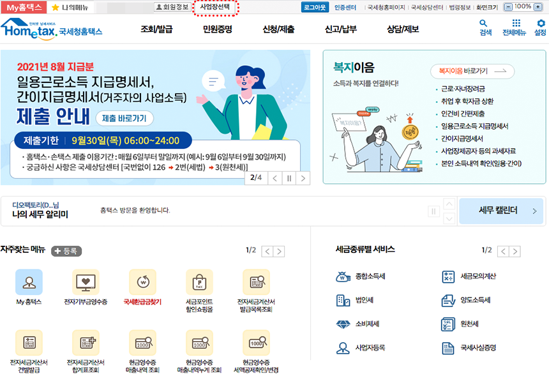The image size is (549, 392).
Task: Select 양도소득세 service
Action: click(x=466, y=300)
